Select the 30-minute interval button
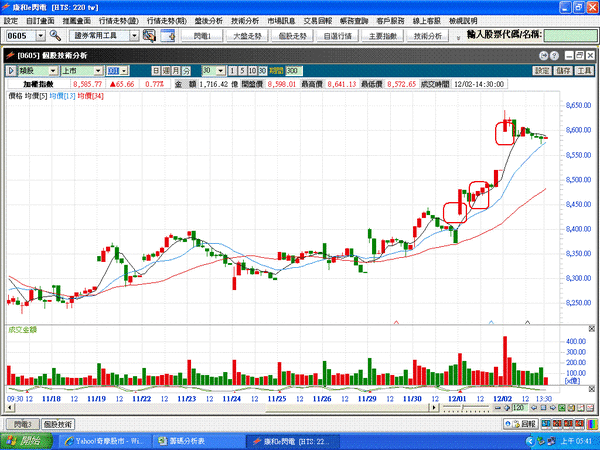600x450 pixels. click(x=262, y=71)
